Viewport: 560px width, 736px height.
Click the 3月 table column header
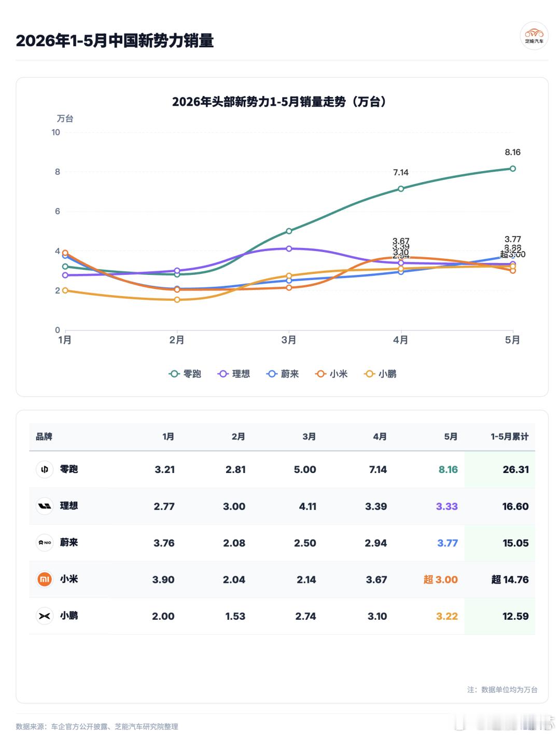309,437
